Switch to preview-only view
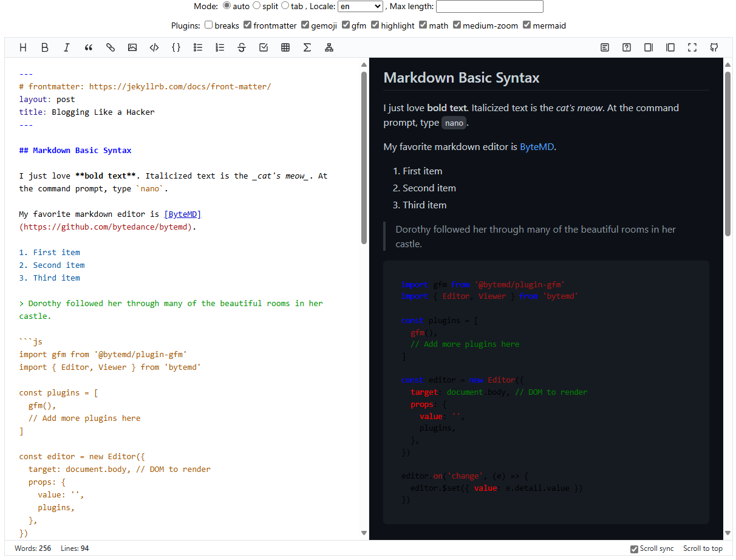Screen dimensions: 736x560 (670, 47)
